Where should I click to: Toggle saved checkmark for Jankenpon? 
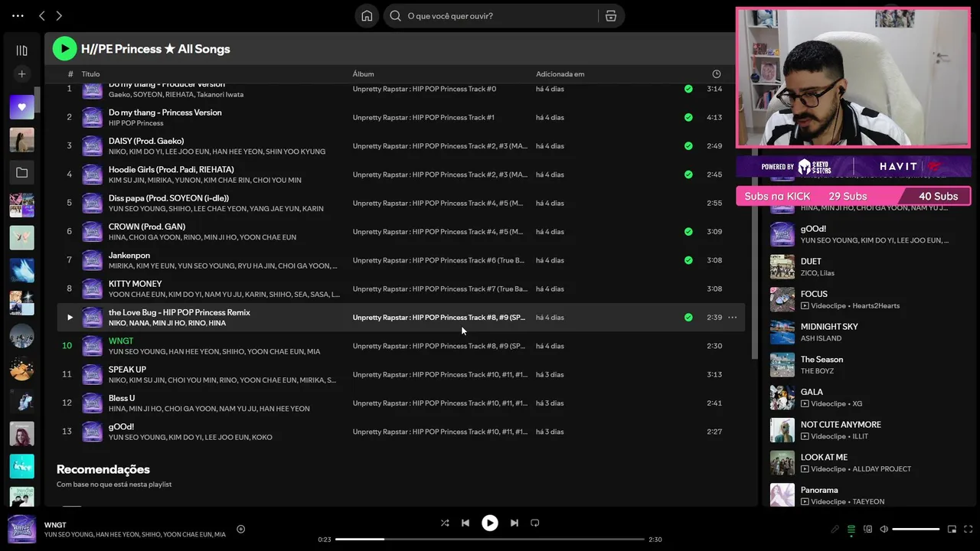[688, 260]
